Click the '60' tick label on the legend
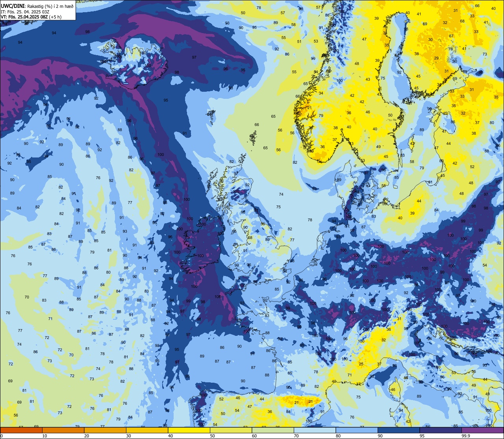 [x=254, y=436]
